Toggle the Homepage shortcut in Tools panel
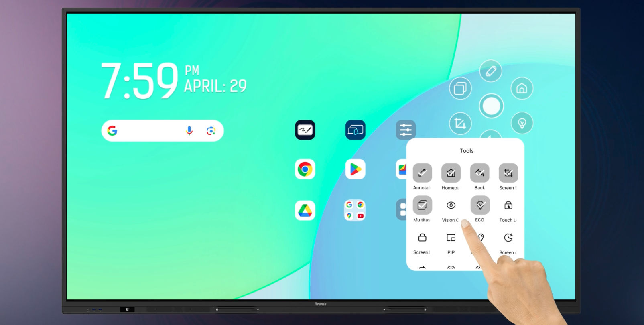 pos(451,173)
